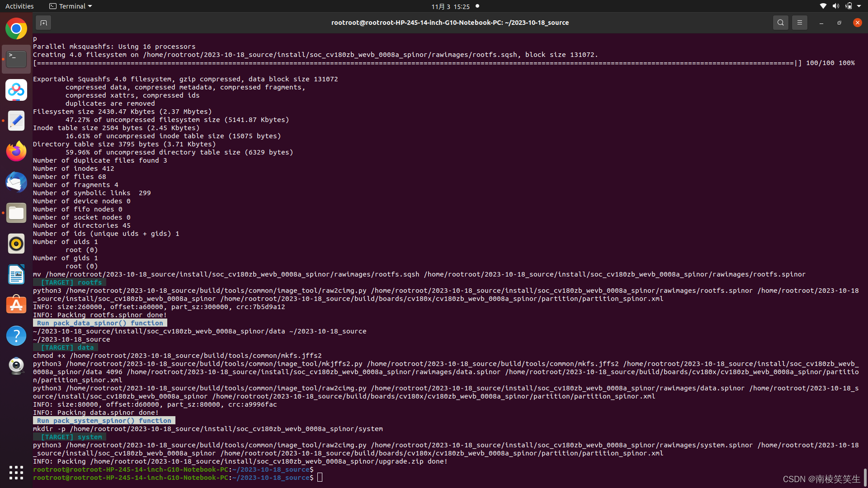This screenshot has height=488, width=868.
Task: Launch the Cheese webcam app from the dock
Action: pyautogui.click(x=16, y=366)
